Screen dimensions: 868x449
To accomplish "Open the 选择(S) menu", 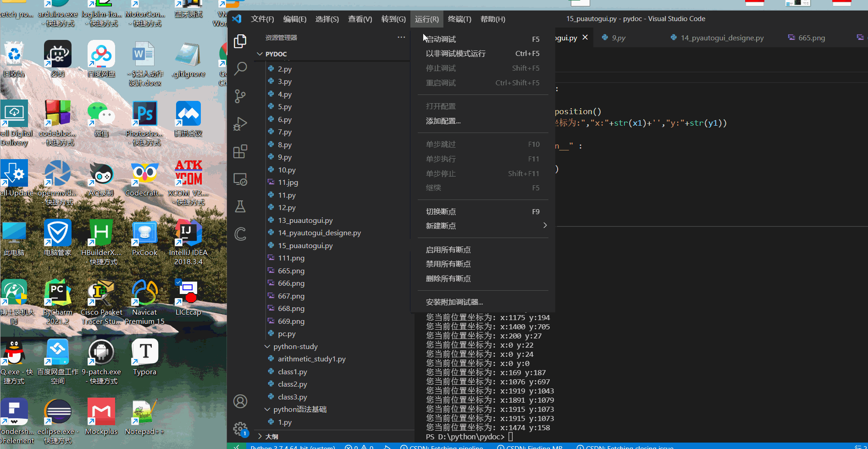I will [327, 19].
